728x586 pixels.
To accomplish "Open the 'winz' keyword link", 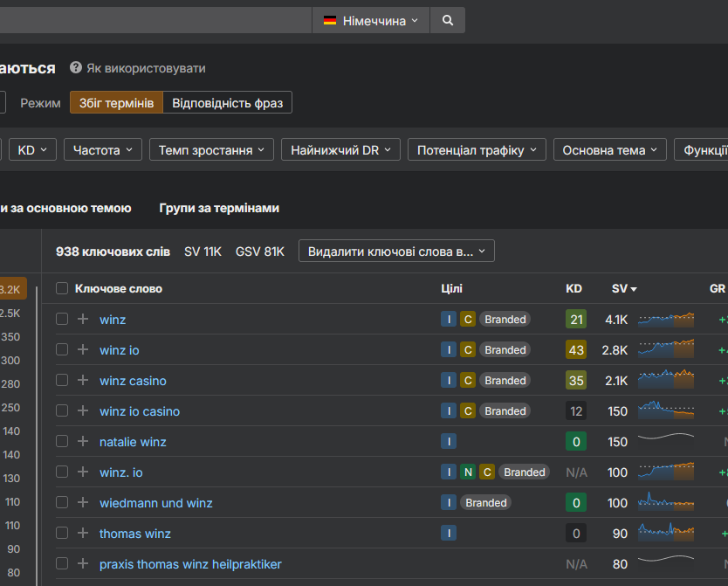I will pos(113,320).
